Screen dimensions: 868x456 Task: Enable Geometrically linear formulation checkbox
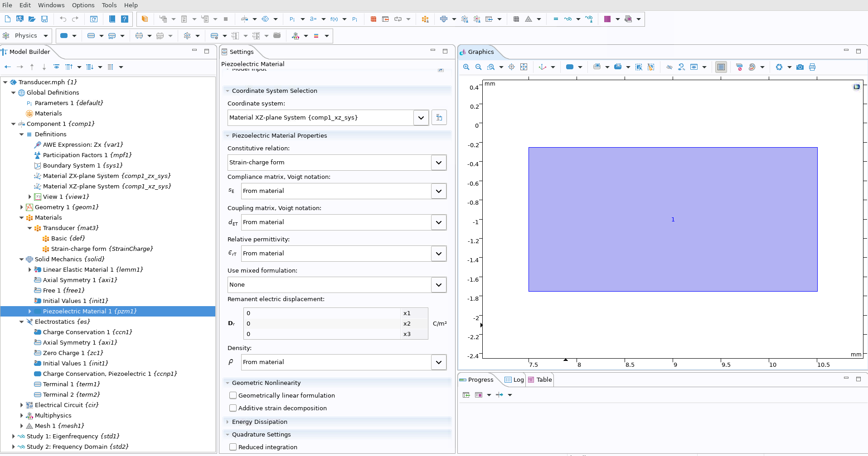(233, 395)
